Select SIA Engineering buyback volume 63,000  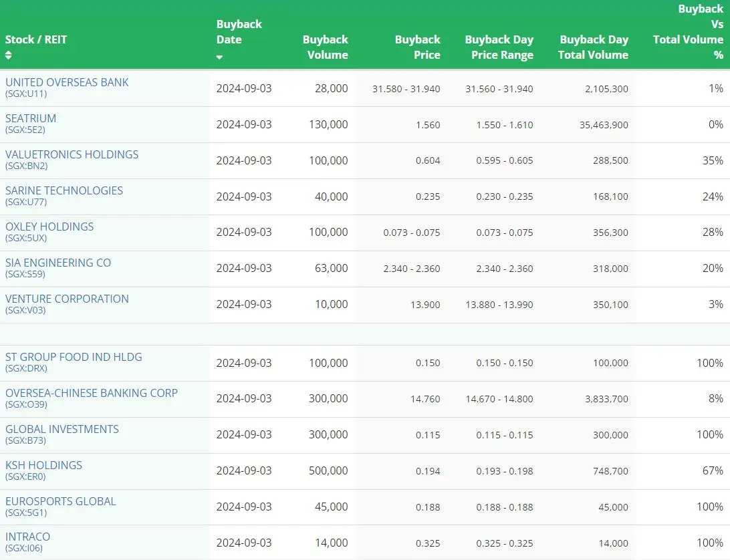[331, 269]
